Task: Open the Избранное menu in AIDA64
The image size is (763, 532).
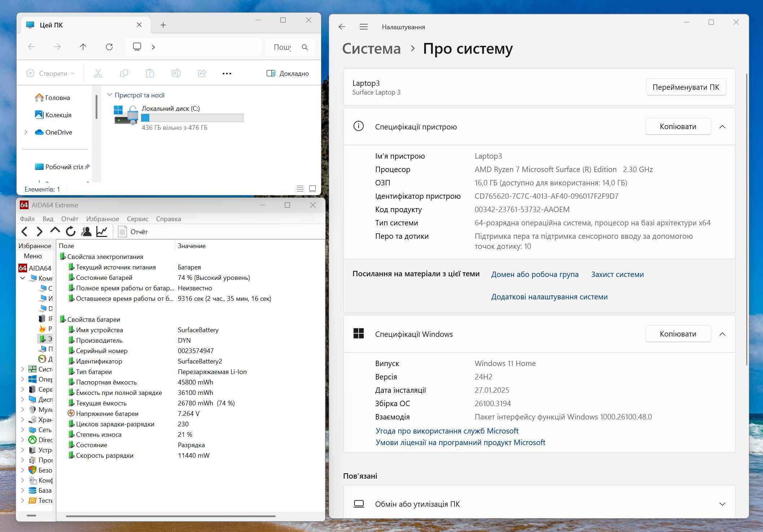Action: pos(102,219)
